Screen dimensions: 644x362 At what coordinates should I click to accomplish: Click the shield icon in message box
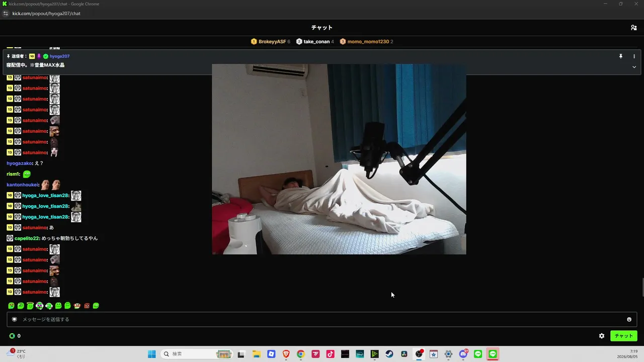click(x=14, y=319)
